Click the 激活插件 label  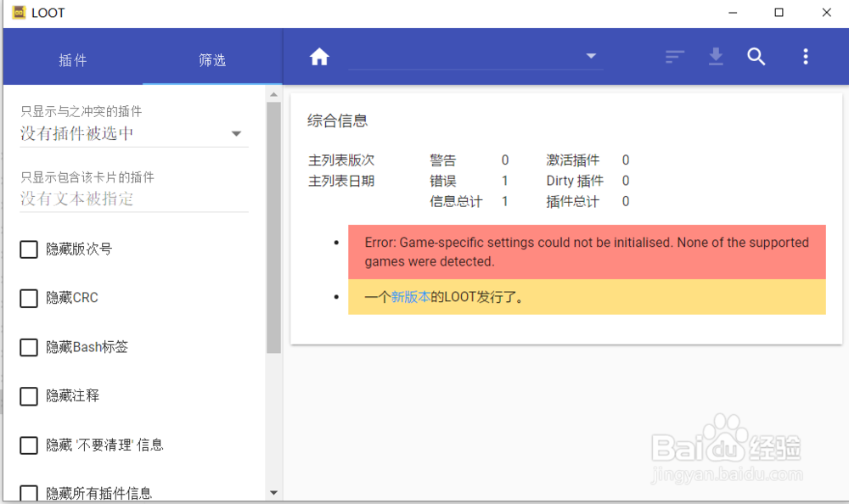(x=573, y=160)
